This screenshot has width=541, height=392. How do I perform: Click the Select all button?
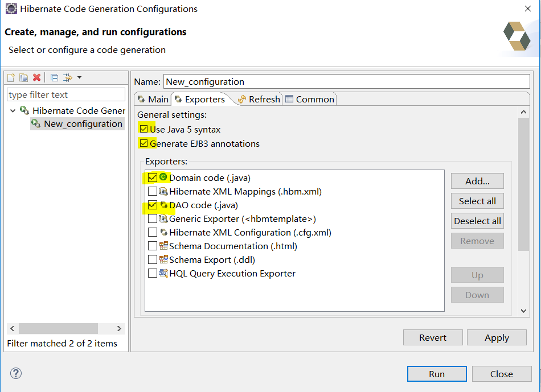coord(477,201)
